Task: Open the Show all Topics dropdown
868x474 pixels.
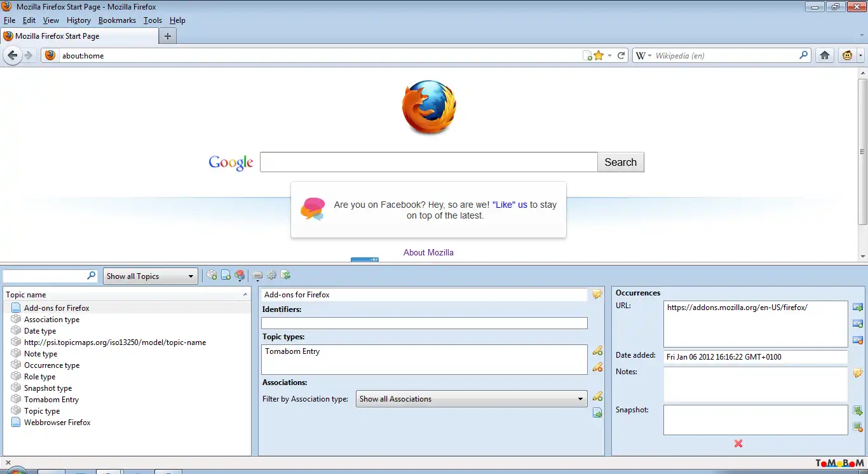Action: click(x=150, y=276)
